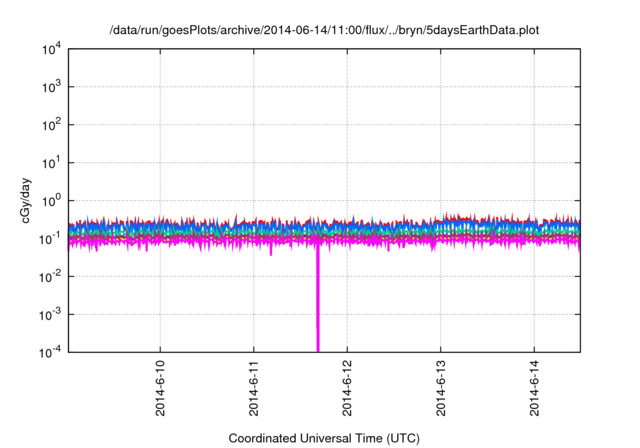Screen dimensions: 640x448
Task: Click the Coordinated Universal Time axis label
Action: coord(325,438)
